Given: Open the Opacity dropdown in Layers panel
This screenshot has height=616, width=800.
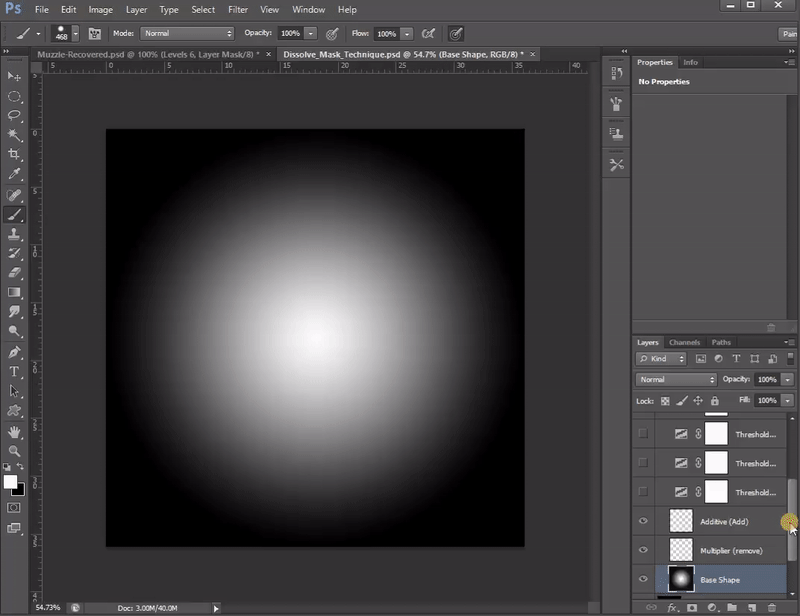Looking at the screenshot, I should tap(788, 380).
